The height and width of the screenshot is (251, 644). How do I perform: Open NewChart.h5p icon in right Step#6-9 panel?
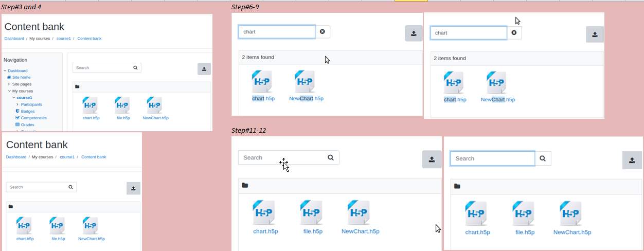click(x=496, y=83)
